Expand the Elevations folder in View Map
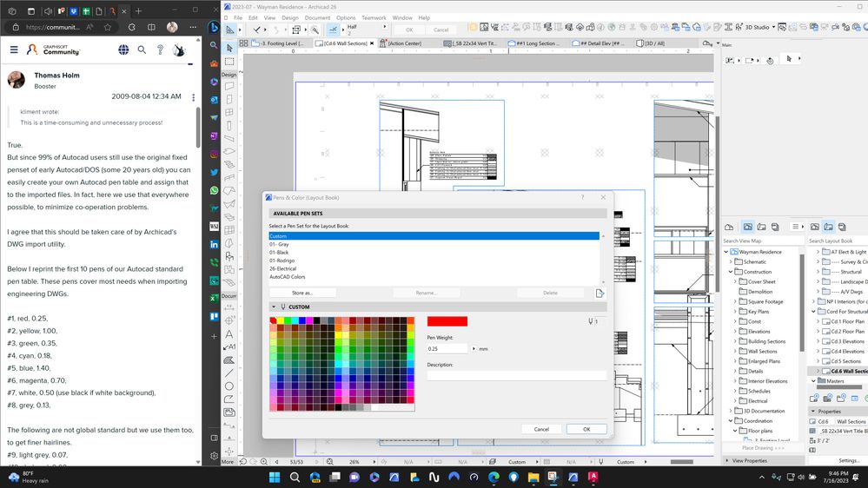Image resolution: width=868 pixels, height=488 pixels. click(x=736, y=331)
